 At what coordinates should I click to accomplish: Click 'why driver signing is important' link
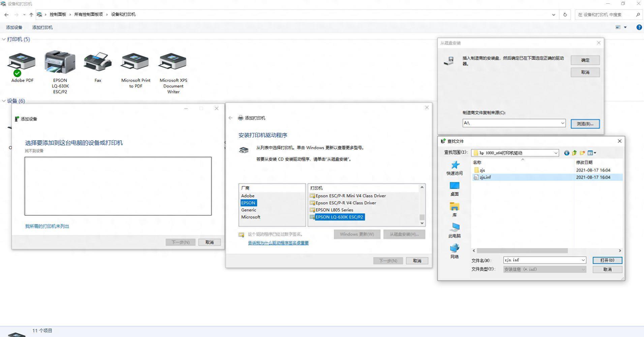click(278, 243)
